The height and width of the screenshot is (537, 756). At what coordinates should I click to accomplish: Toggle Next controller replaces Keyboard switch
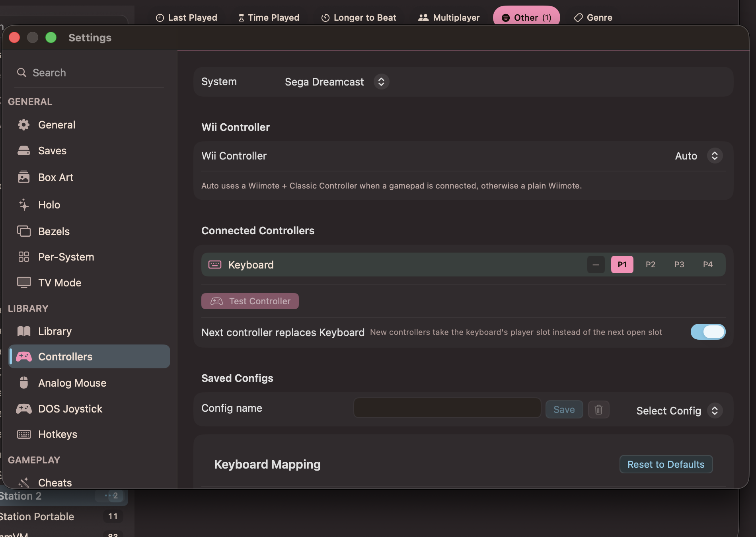708,332
